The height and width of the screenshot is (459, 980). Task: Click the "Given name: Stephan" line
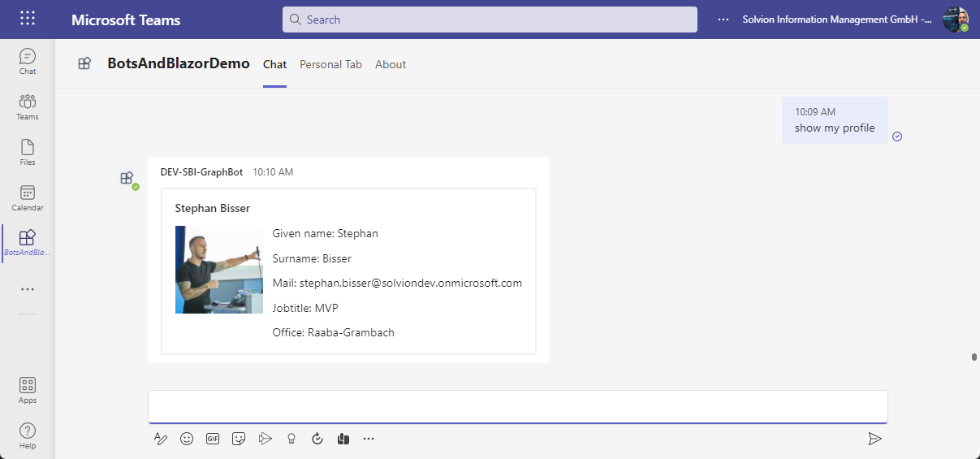325,234
